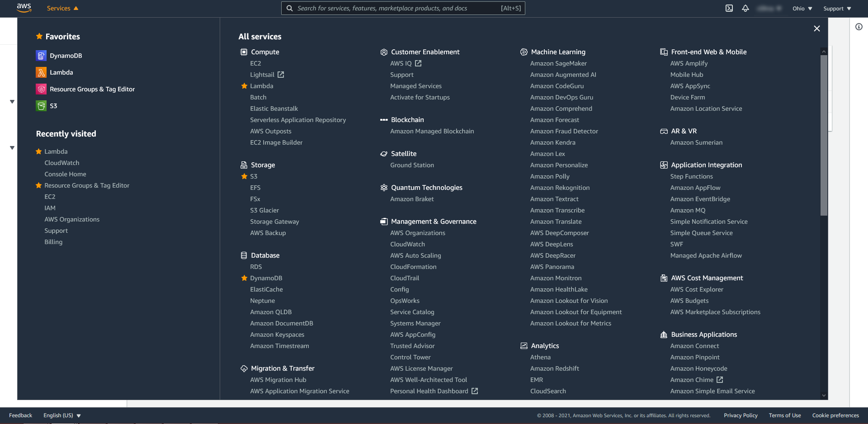Click the Satellite category icon
The image size is (868, 424).
[384, 154]
